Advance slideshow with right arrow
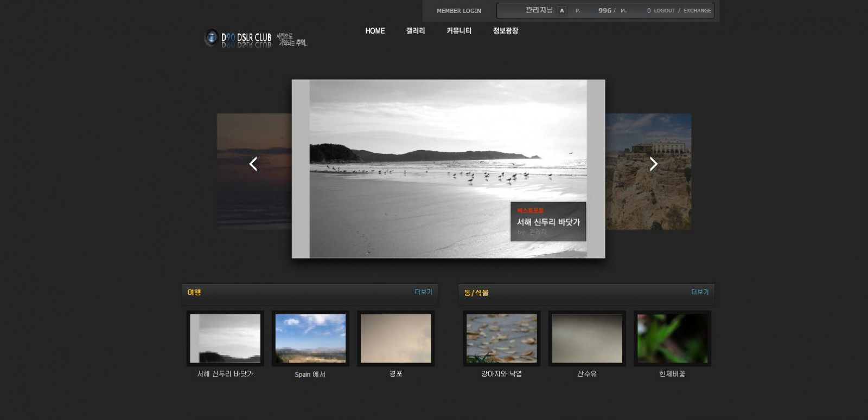This screenshot has height=420, width=868. click(x=653, y=164)
